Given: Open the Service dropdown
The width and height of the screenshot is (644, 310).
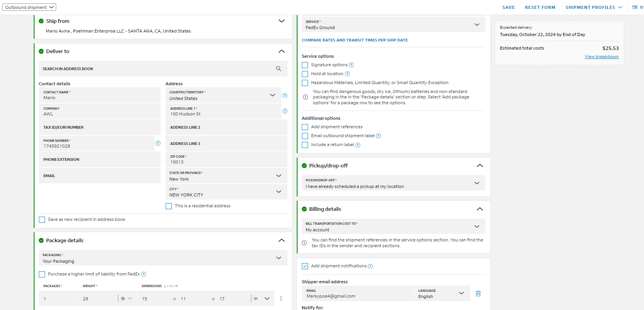Looking at the screenshot, I should pyautogui.click(x=393, y=24).
